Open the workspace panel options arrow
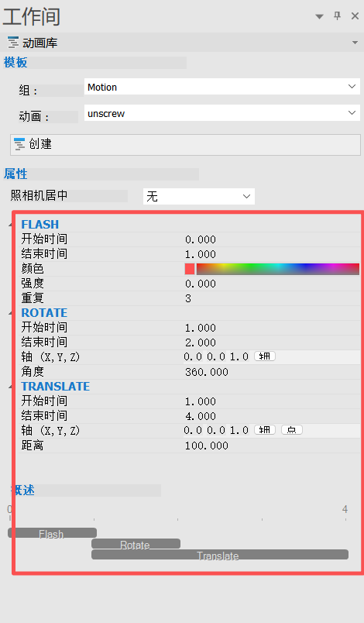364x623 pixels. 319,16
